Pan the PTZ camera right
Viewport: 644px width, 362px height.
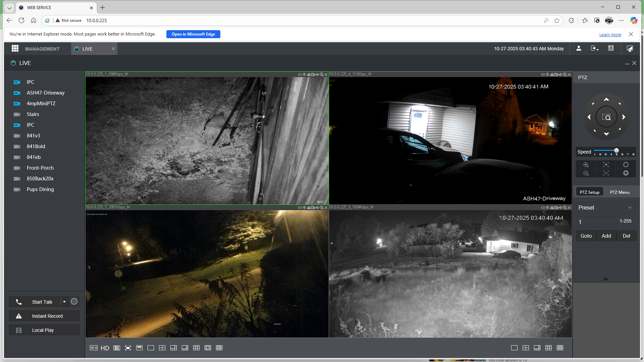[624, 117]
